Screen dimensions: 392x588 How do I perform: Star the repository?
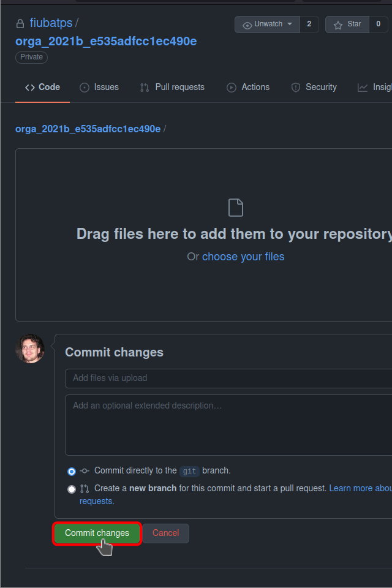click(347, 24)
